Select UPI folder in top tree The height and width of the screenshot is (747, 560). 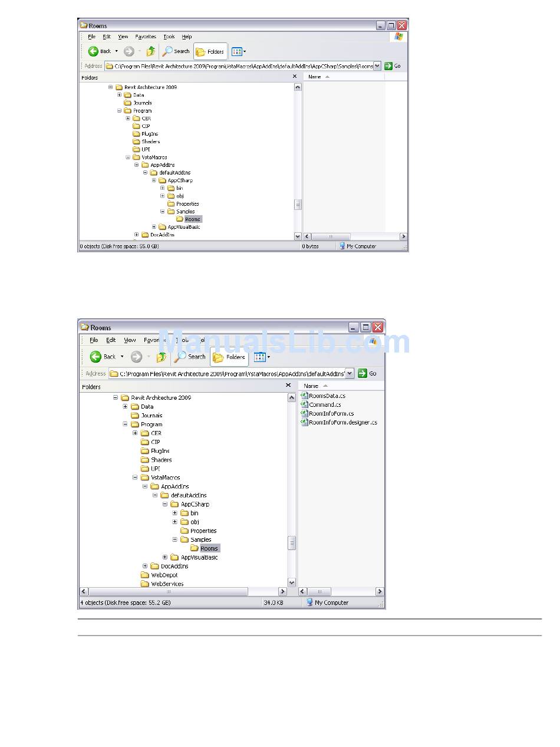point(141,149)
